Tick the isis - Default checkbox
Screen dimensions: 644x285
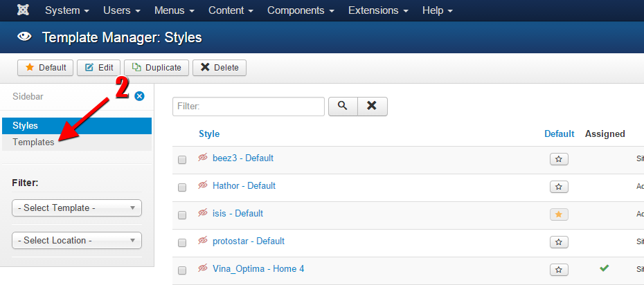coord(182,215)
